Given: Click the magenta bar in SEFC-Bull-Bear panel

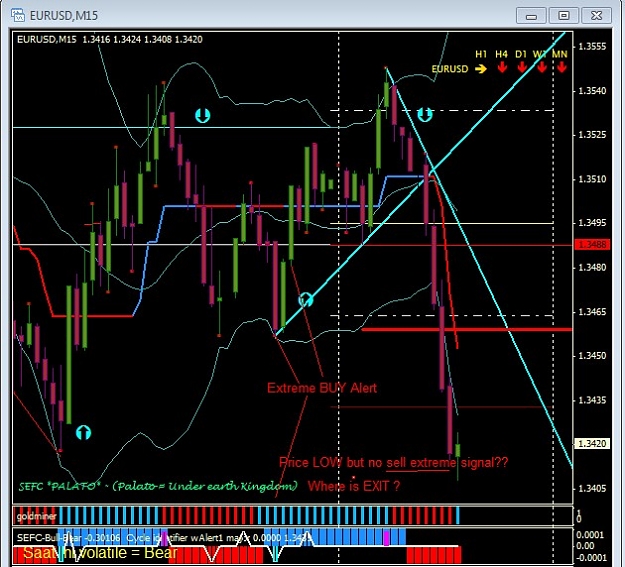Looking at the screenshot, I should [386, 537].
